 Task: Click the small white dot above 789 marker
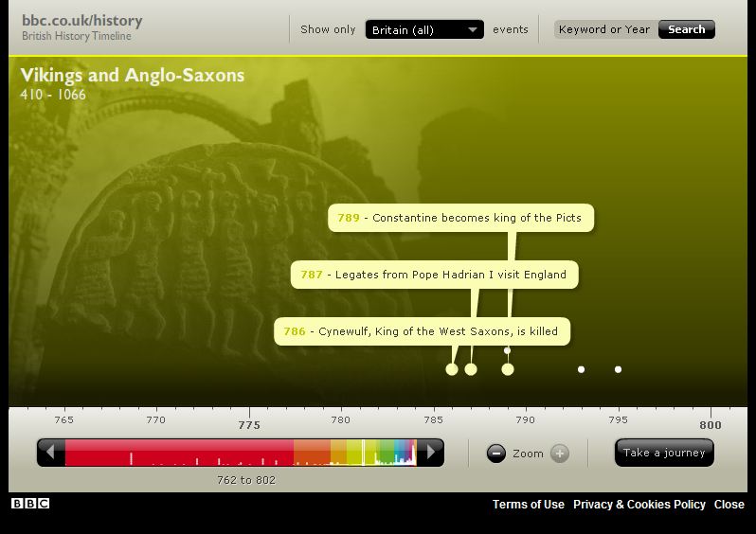pos(507,350)
